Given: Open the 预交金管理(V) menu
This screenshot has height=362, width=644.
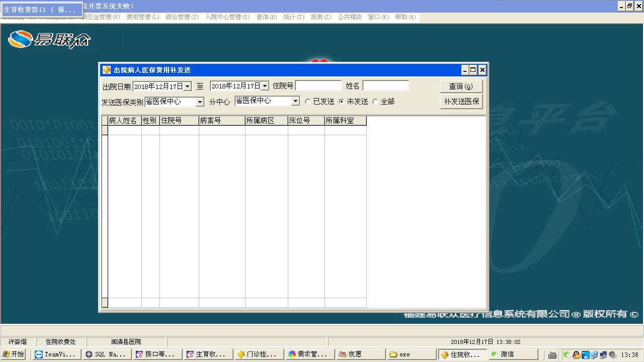Looking at the screenshot, I should click(101, 17).
